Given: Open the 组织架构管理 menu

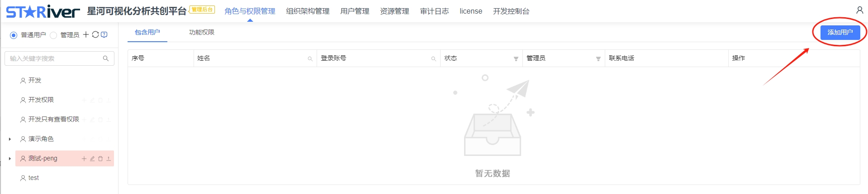Looking at the screenshot, I should click(x=308, y=11).
